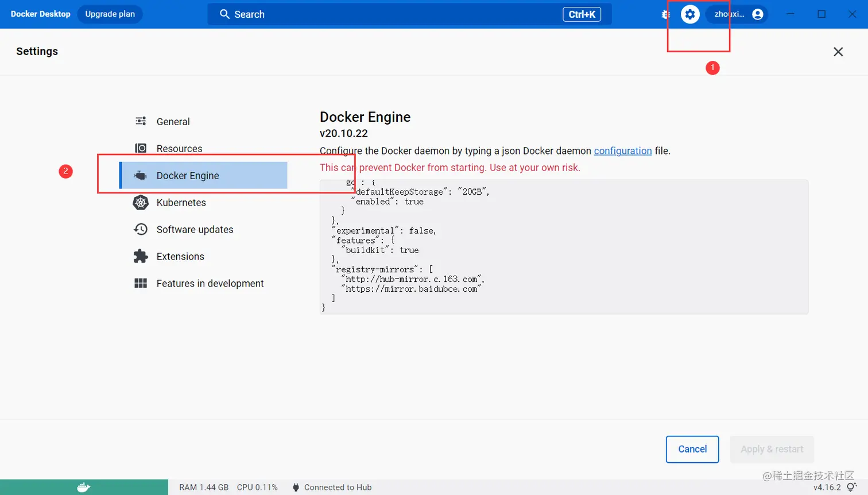Click the "enabled": true line
The width and height of the screenshot is (868, 495).
click(387, 201)
